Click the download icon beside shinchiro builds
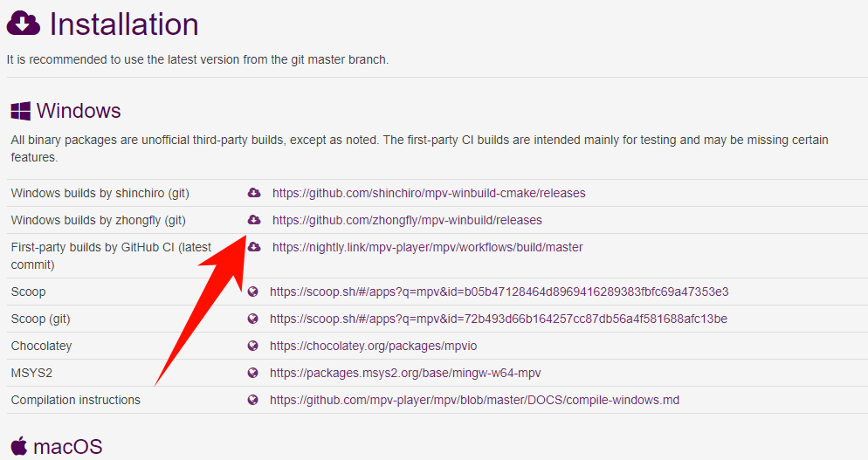868x460 pixels. point(254,193)
